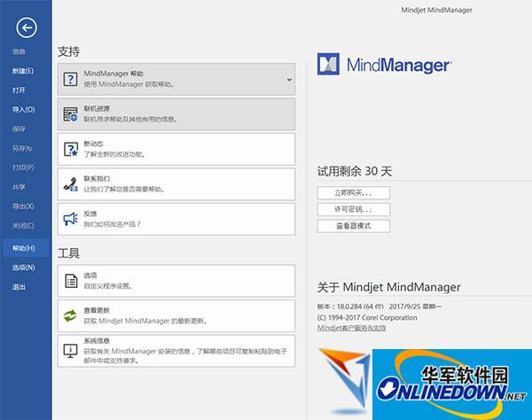Image resolution: width=532 pixels, height=420 pixels.
Task: Open 信息 in the sidebar menu
Action: click(x=19, y=51)
